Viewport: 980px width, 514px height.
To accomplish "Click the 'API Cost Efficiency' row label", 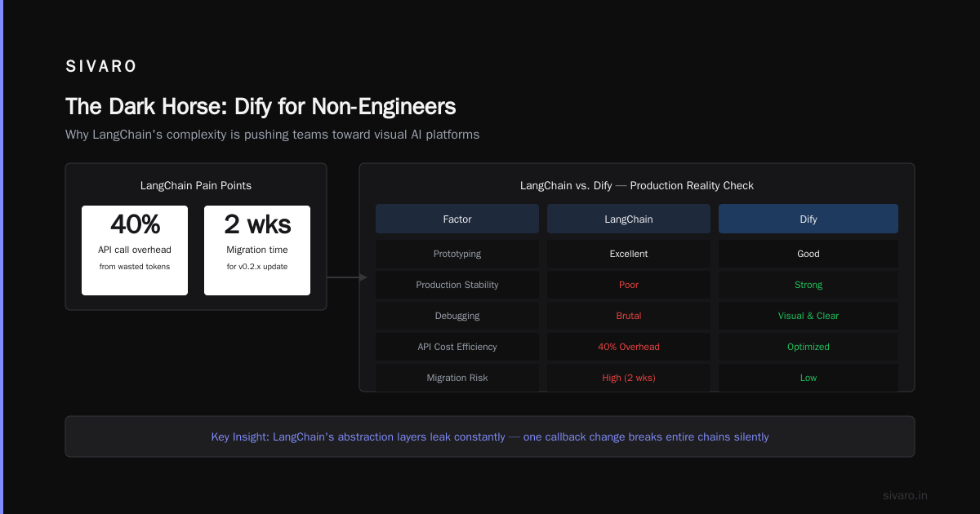I will pyautogui.click(x=457, y=347).
